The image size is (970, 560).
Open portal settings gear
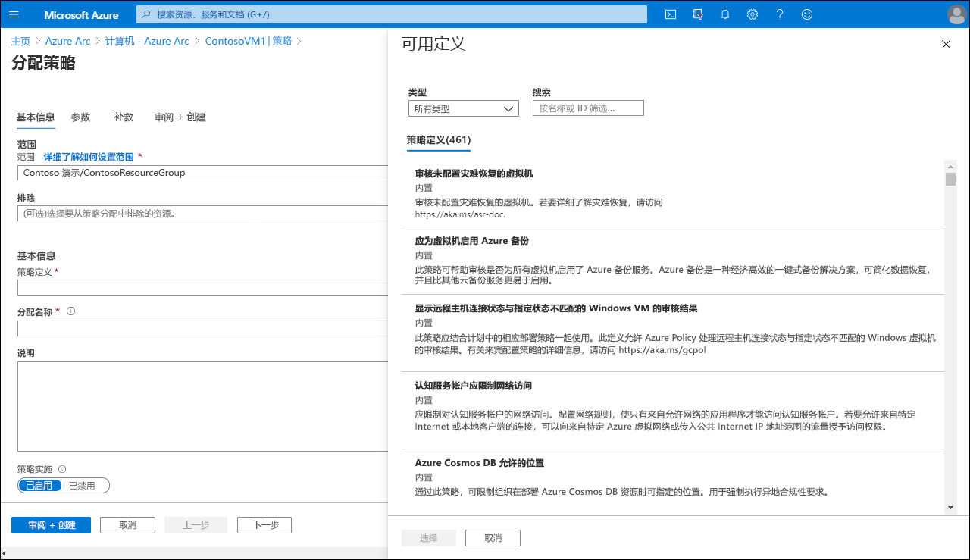pos(753,14)
